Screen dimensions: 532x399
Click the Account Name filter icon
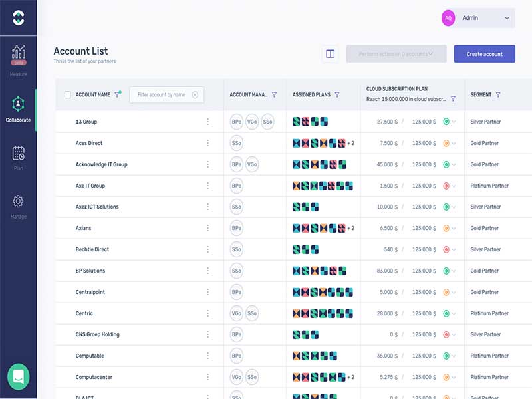point(118,95)
